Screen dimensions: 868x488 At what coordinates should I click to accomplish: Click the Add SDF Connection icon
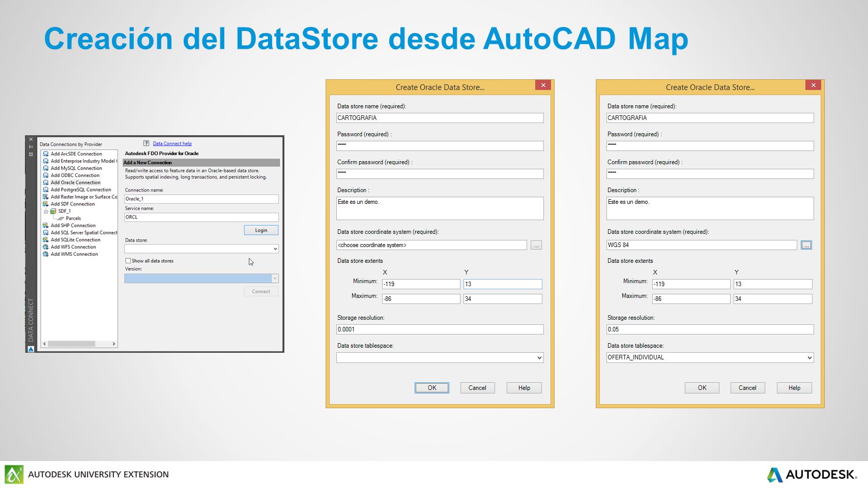tap(46, 204)
